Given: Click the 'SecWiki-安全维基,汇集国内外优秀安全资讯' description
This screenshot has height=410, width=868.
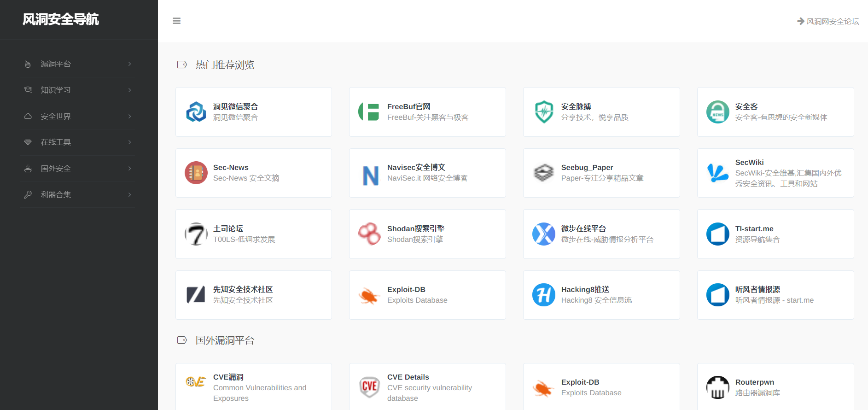Looking at the screenshot, I should click(x=788, y=178).
